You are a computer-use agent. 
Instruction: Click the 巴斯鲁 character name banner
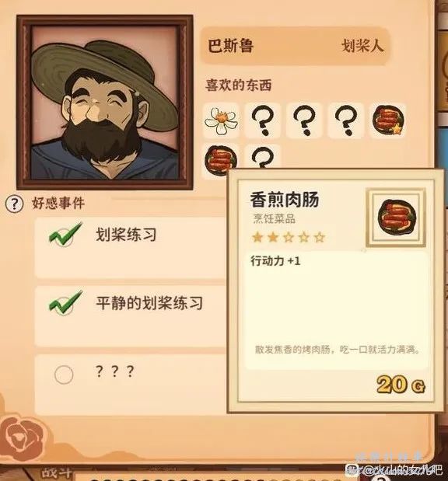tap(296, 46)
